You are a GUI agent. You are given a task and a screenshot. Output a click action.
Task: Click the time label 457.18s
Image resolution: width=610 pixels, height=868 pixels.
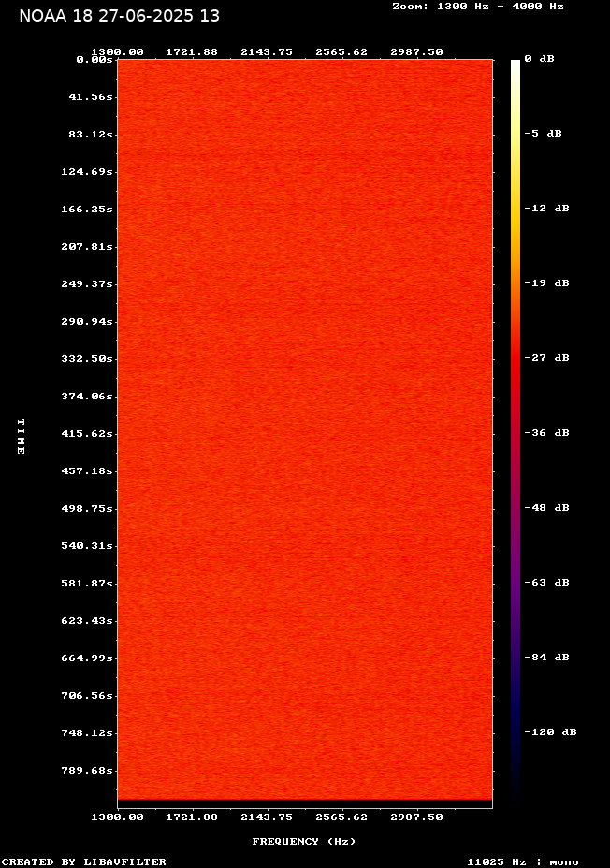click(87, 471)
